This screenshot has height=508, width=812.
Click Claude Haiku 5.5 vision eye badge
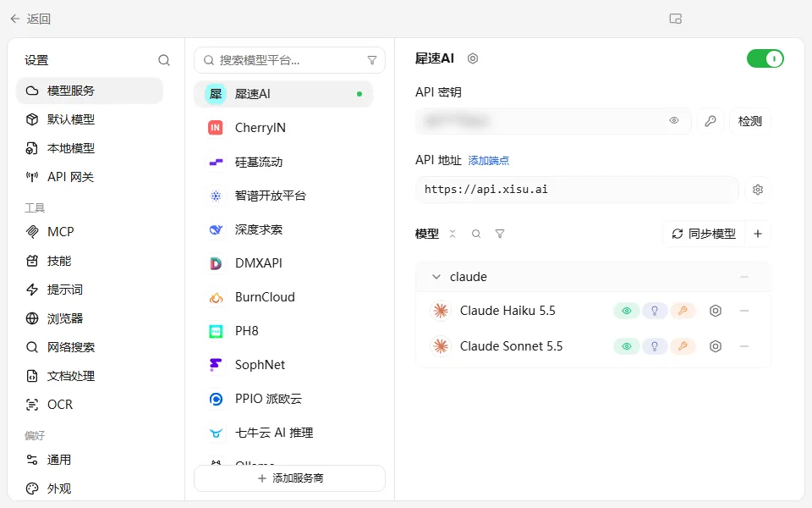click(x=627, y=311)
